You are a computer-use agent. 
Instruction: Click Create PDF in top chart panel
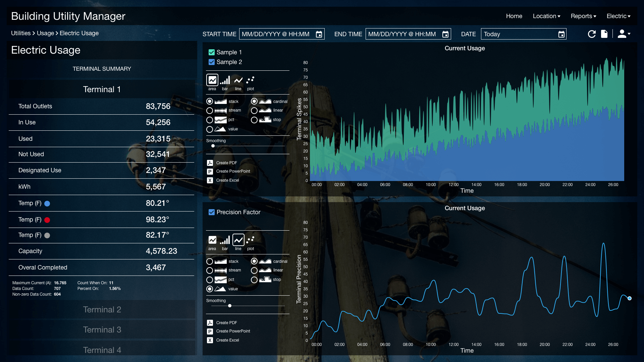[x=226, y=163]
